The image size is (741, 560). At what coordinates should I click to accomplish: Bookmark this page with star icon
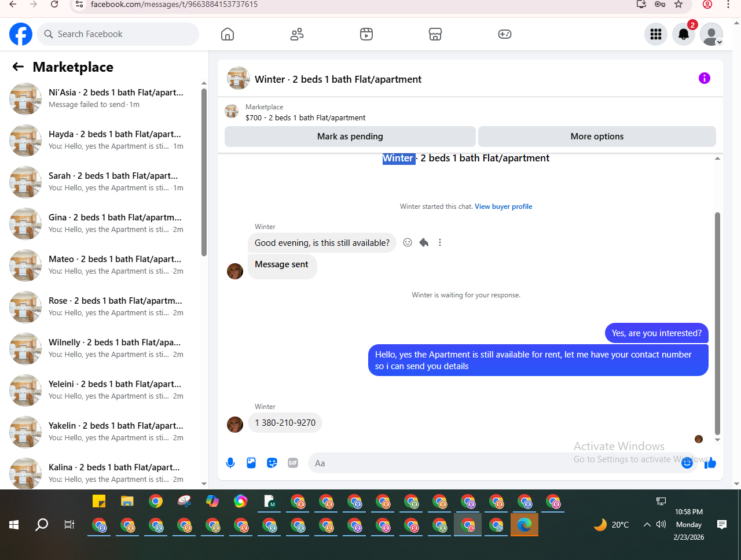coord(678,4)
